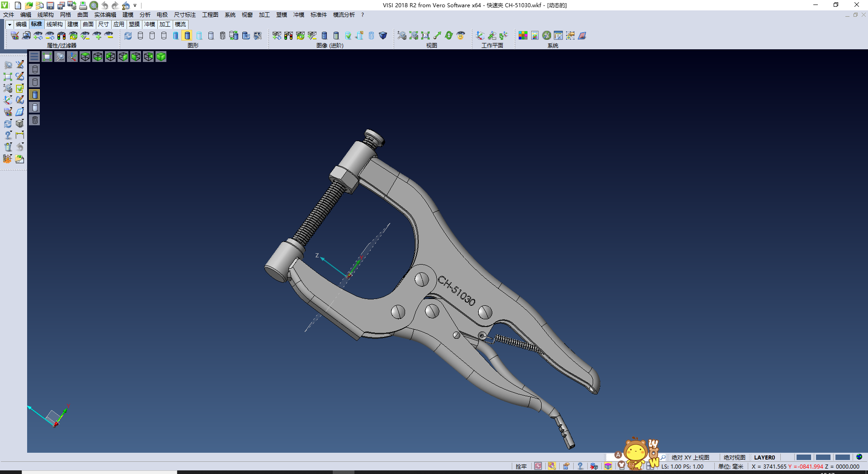Click the Save disk icon
The height and width of the screenshot is (474, 868).
(50, 5)
